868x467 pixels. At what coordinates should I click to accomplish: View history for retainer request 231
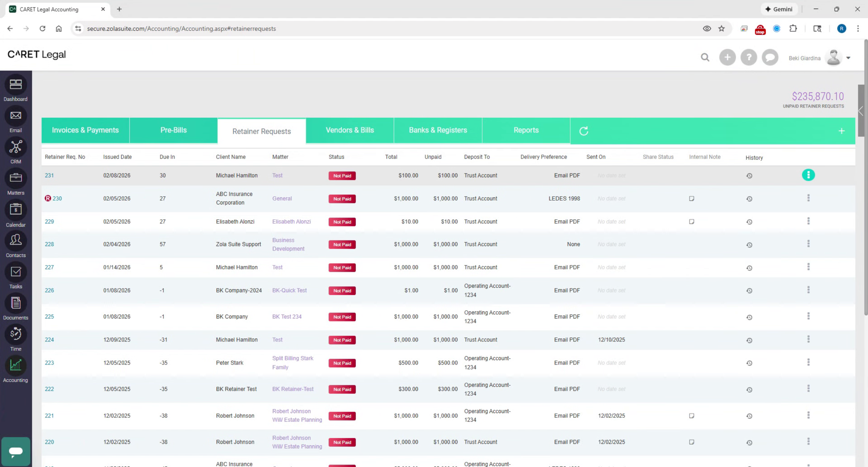[x=749, y=176]
